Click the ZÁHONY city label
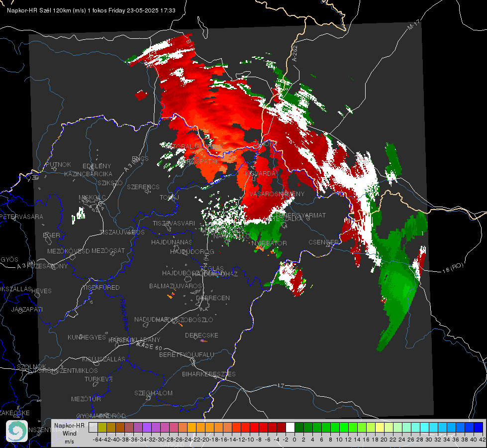 pyautogui.click(x=265, y=144)
